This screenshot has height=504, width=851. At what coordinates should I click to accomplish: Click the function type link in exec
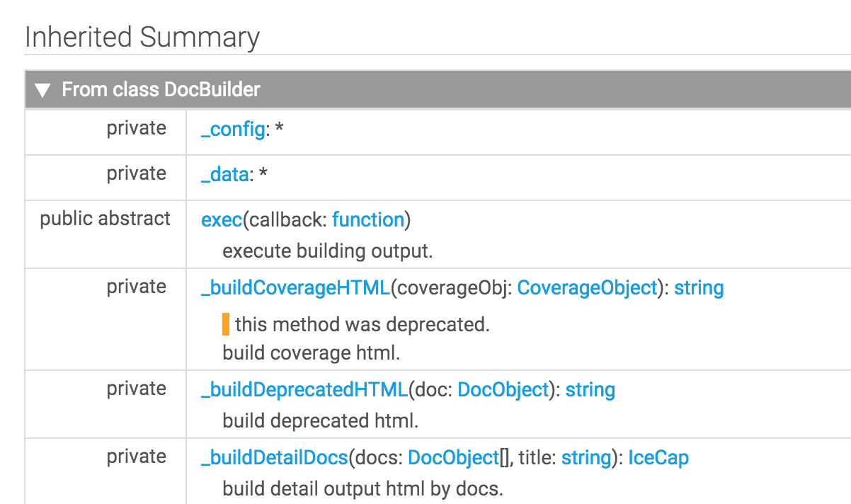(367, 220)
